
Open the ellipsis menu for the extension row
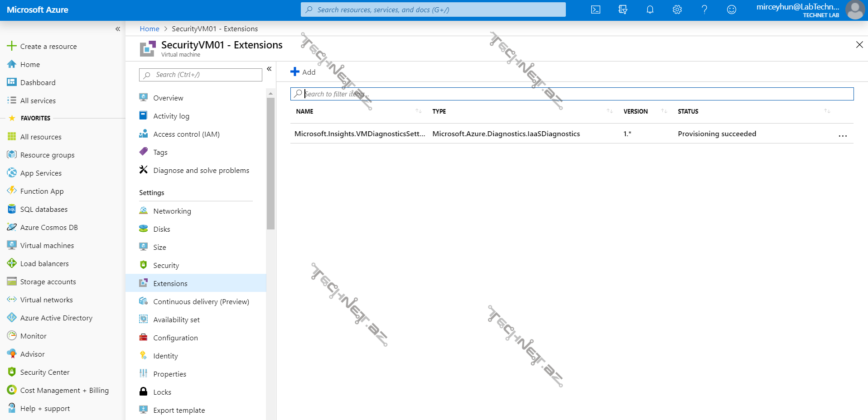point(842,135)
